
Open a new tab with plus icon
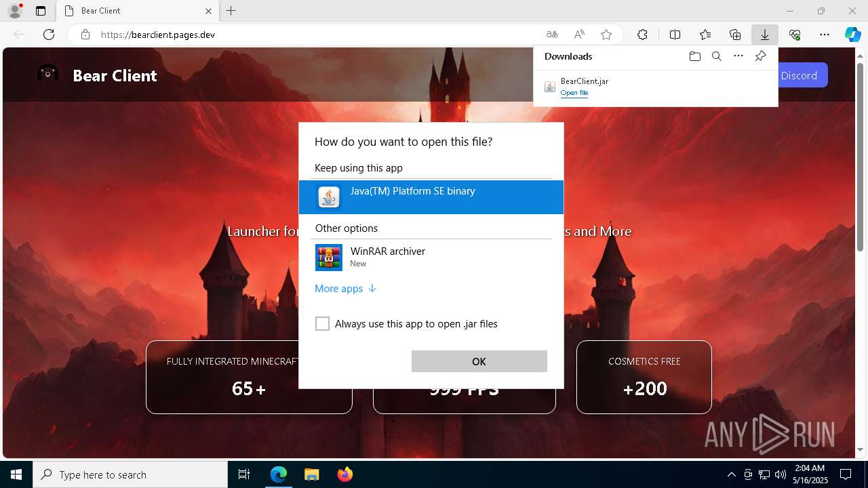click(231, 11)
